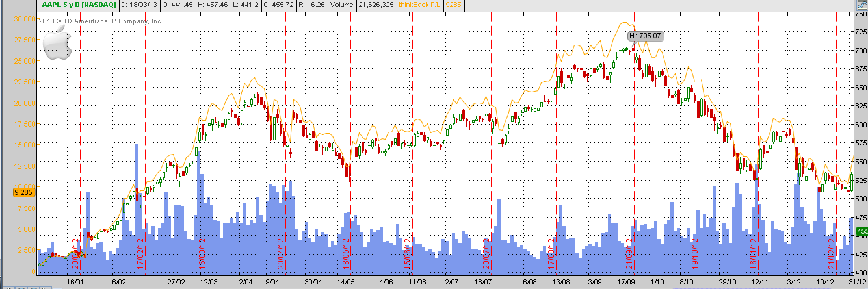
Task: Click the 30/04 date axis label
Action: pos(313,283)
